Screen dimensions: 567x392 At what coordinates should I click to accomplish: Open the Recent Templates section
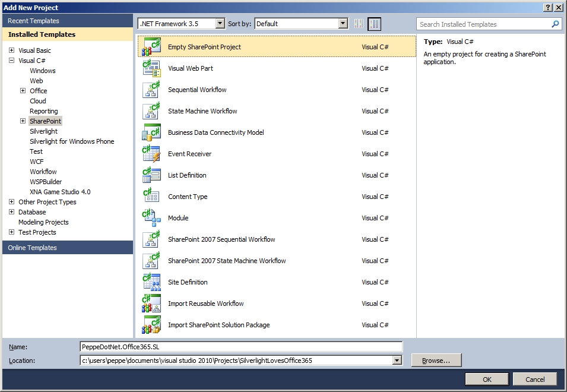coord(68,21)
